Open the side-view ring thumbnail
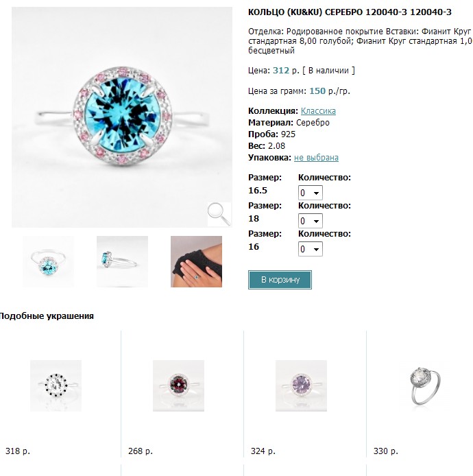473x476 pixels. [122, 261]
